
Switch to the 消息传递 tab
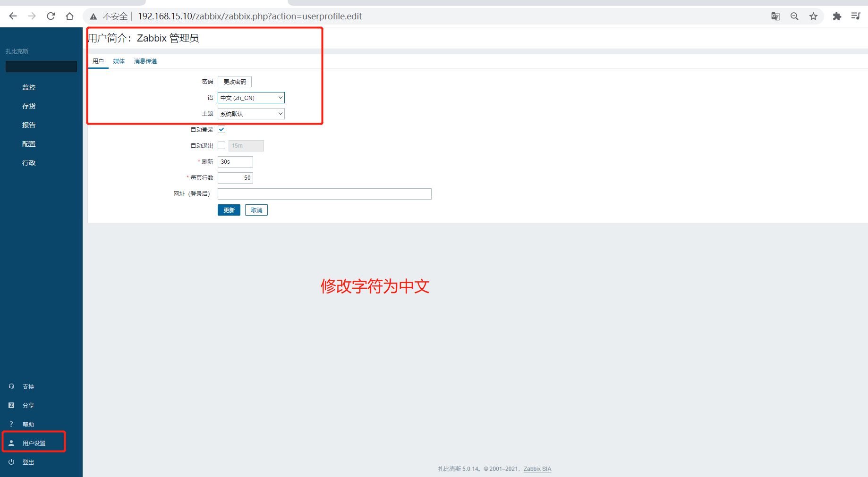click(x=145, y=61)
